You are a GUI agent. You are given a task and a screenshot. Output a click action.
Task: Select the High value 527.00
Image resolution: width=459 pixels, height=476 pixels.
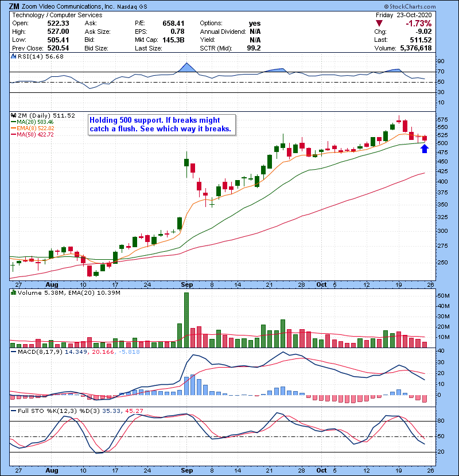pyautogui.click(x=58, y=32)
